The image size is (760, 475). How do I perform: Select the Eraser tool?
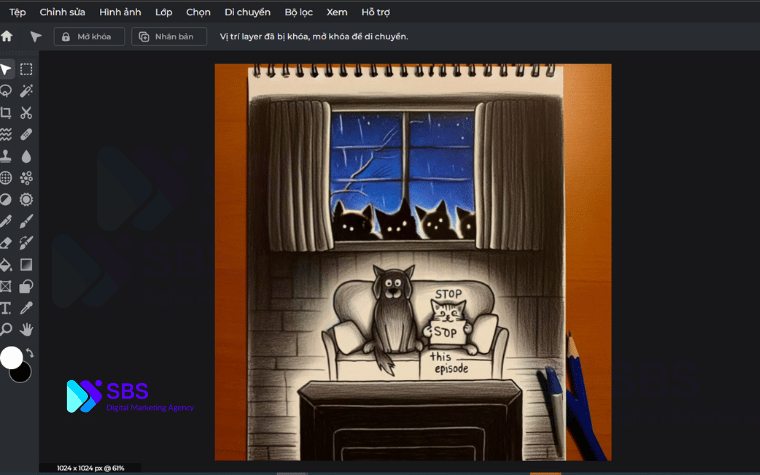click(6, 243)
